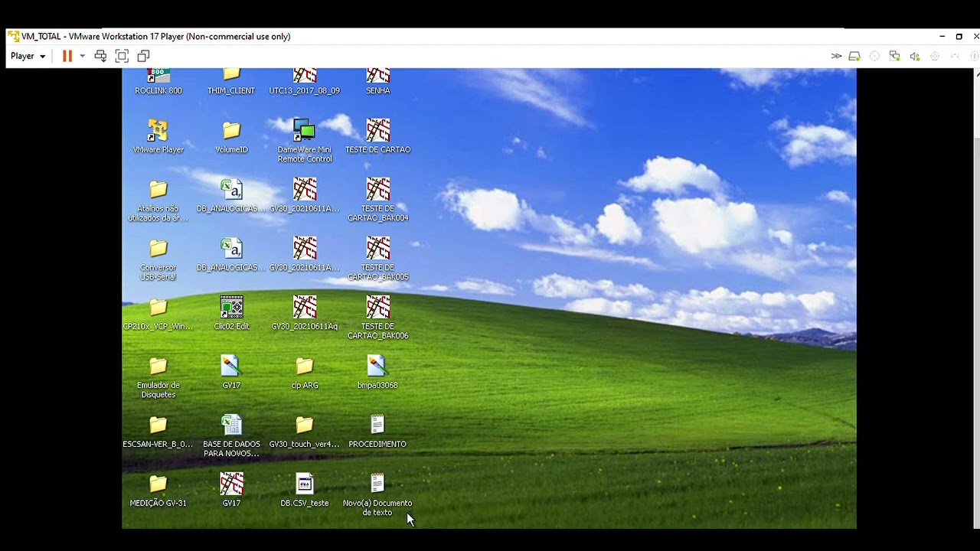Select the ROCLINK 800 shortcut
This screenshot has width=980, height=551.
tap(158, 82)
